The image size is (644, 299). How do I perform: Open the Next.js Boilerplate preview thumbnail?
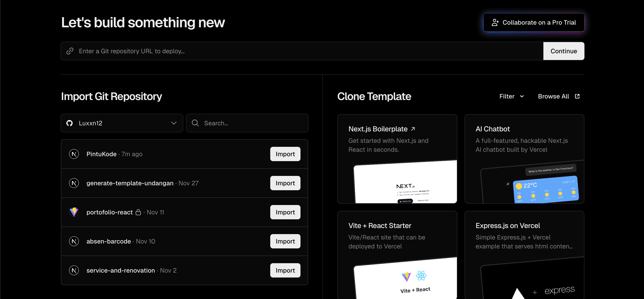405,182
